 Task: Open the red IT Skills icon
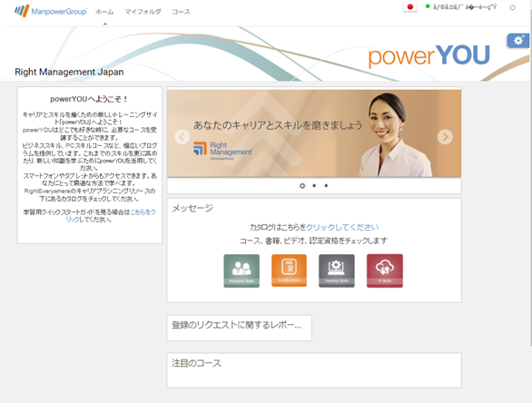(385, 271)
